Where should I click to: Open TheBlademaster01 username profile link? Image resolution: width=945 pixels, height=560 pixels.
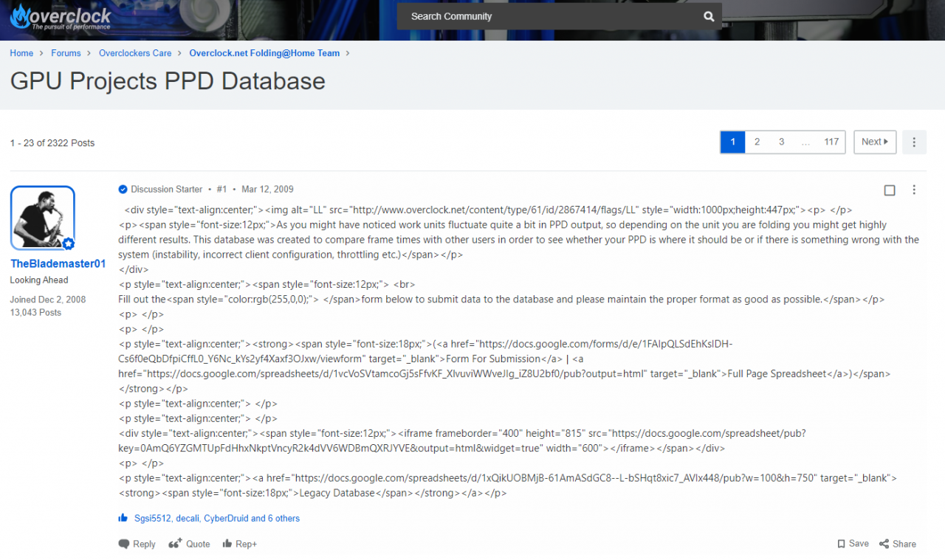pos(58,263)
